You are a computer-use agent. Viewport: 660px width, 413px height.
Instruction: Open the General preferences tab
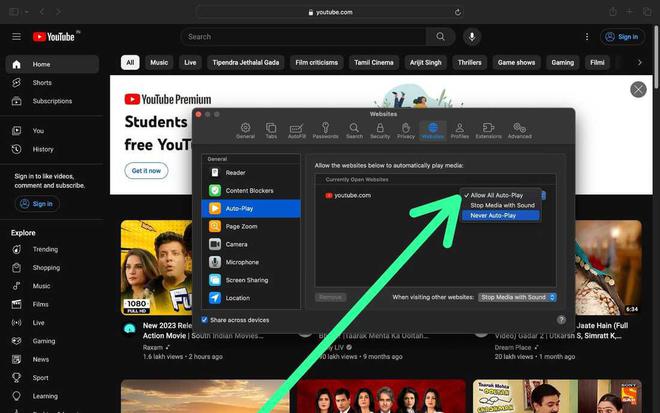pyautogui.click(x=245, y=131)
